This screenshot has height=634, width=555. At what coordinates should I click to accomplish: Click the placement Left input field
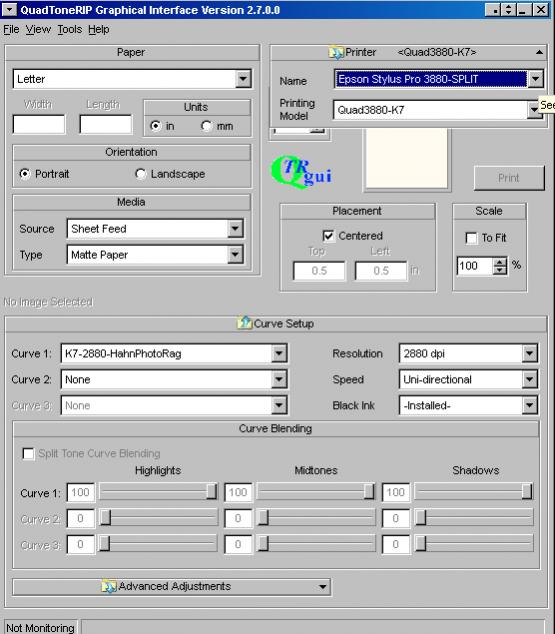(381, 271)
